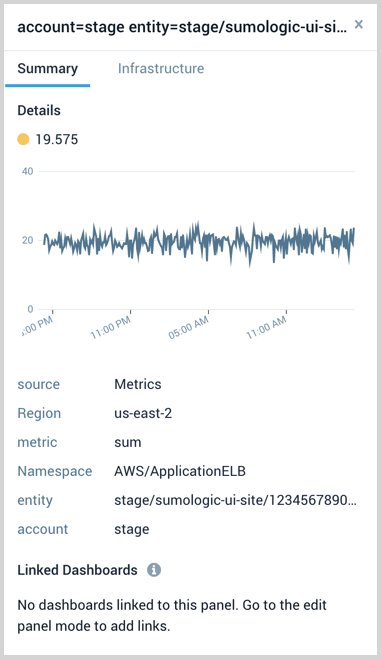Select the Summary tab
Screen dimensions: 381x659
(47, 69)
